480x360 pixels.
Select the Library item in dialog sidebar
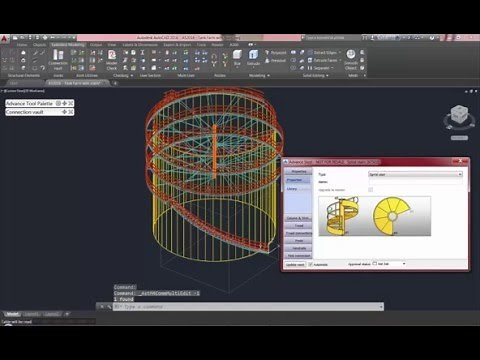292,189
